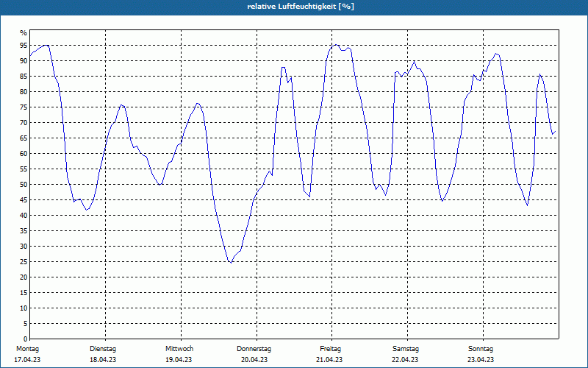The width and height of the screenshot is (588, 368).
Task: Click the date '19.04.23'
Action: [x=179, y=360]
